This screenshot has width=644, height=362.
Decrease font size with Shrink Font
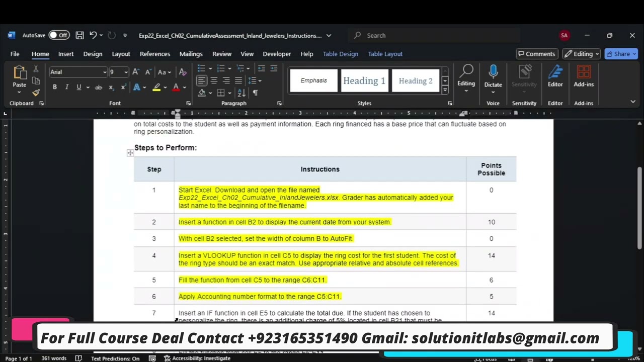coord(148,72)
